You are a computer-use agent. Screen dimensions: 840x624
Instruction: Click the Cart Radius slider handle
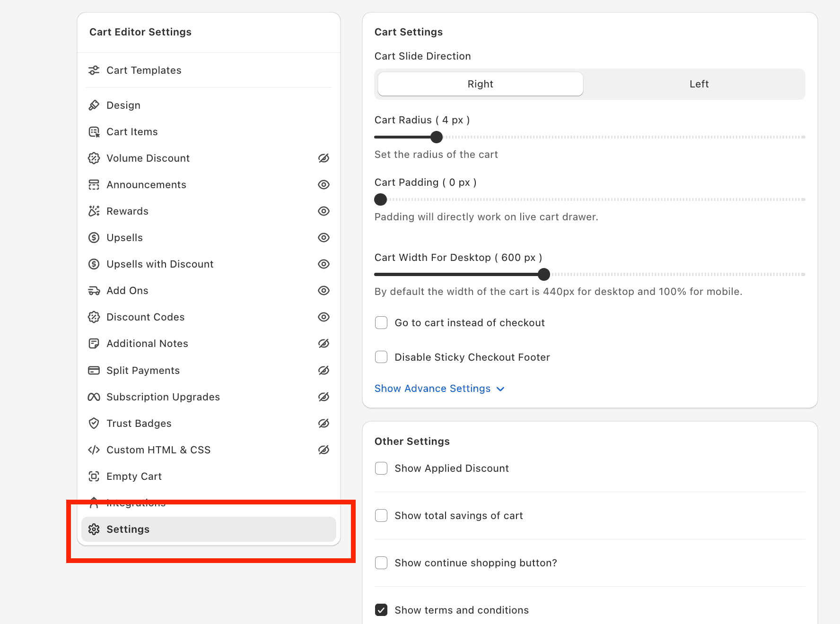point(437,137)
